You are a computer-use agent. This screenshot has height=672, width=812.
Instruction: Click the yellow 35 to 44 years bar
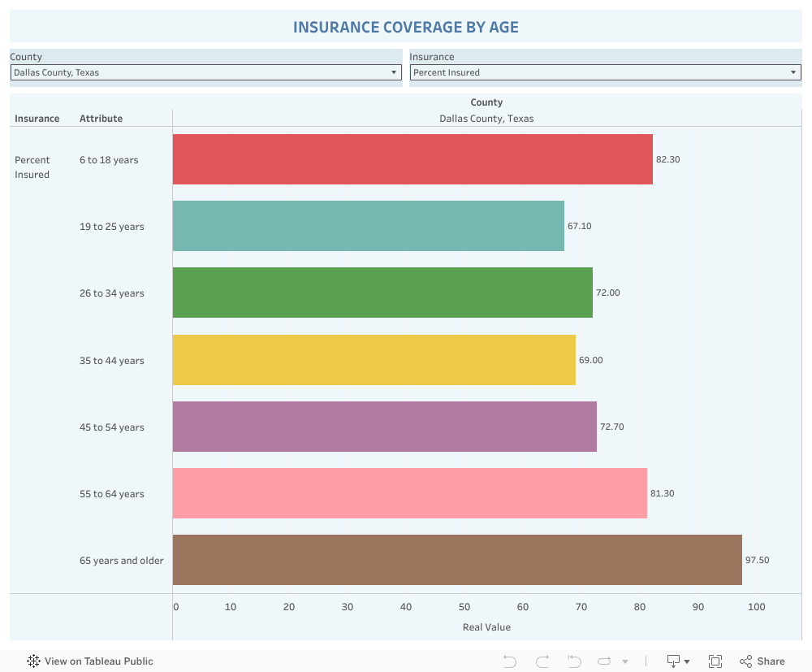click(x=374, y=360)
